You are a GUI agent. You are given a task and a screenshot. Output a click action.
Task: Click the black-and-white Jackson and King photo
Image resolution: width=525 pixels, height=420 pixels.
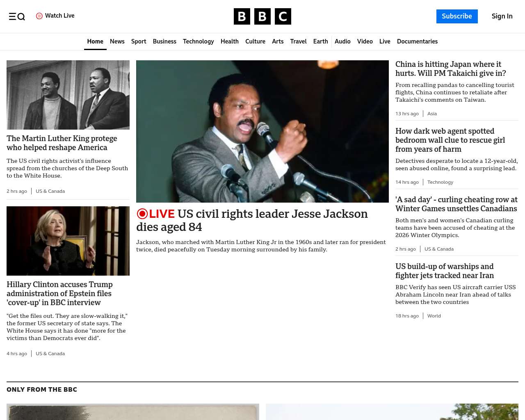pos(68,95)
